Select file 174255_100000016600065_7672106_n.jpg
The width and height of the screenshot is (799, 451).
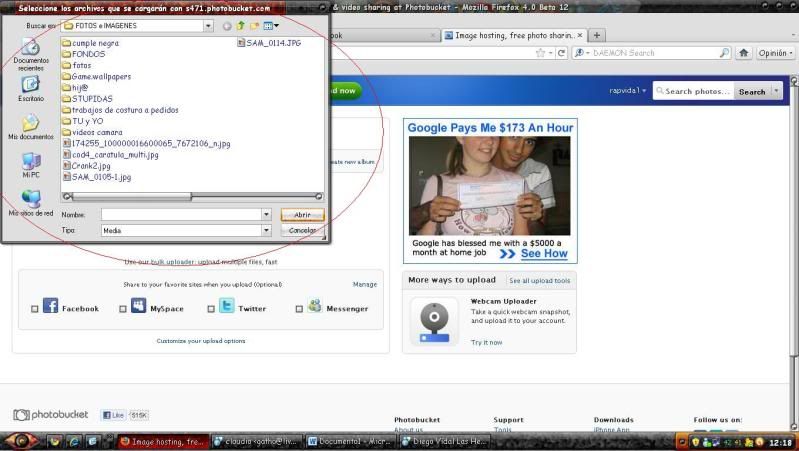coord(146,144)
